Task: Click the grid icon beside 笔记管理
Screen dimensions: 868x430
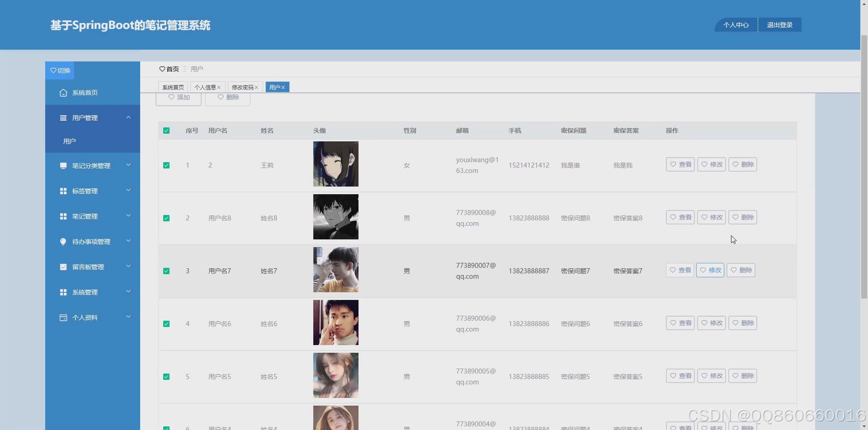Action: click(63, 216)
